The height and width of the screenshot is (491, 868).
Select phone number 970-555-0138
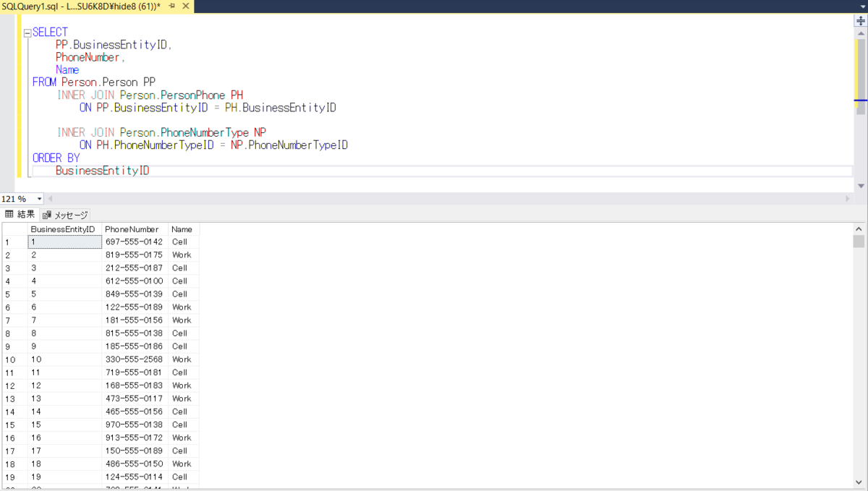click(135, 424)
